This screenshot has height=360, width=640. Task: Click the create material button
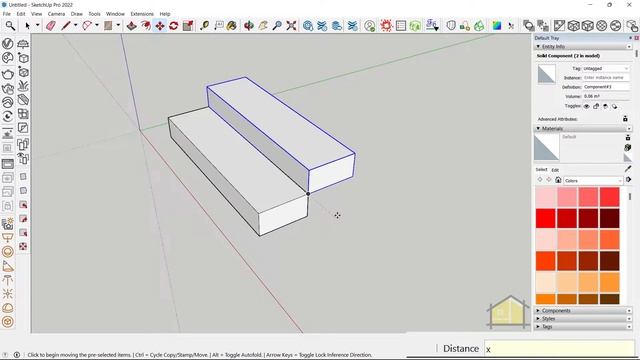point(628,147)
